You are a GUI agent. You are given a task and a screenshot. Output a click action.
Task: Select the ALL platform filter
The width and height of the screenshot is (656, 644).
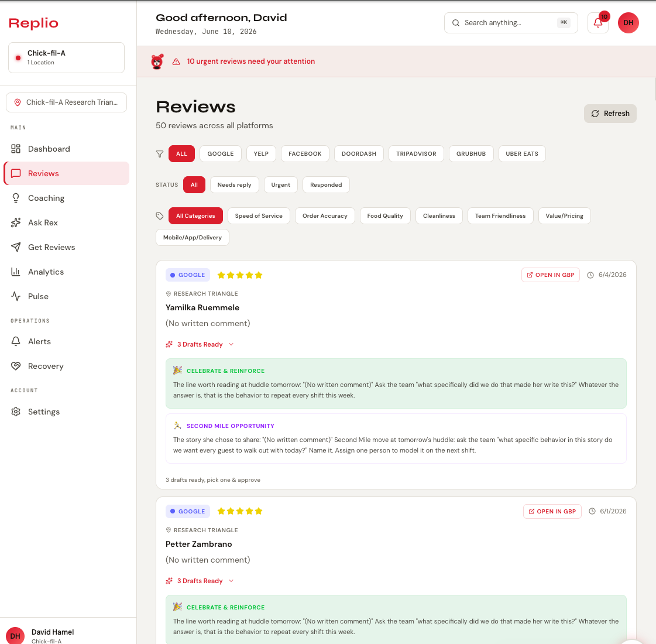pos(181,154)
